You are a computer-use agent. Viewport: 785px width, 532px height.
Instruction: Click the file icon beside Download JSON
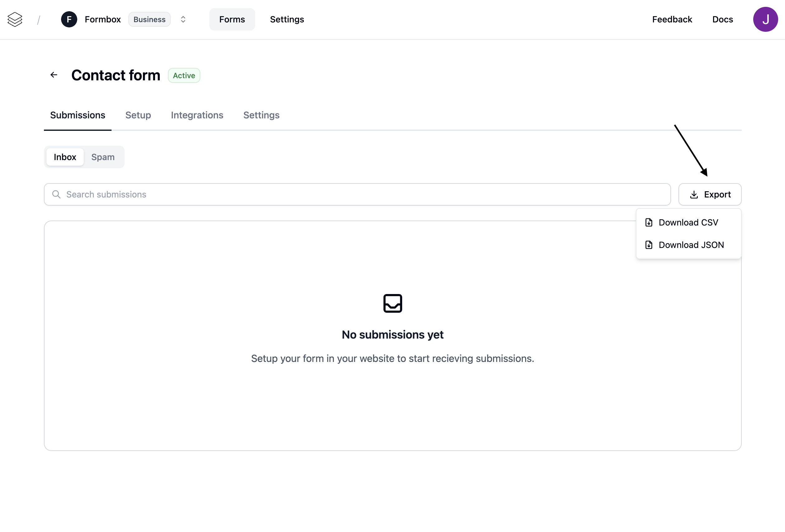point(649,245)
